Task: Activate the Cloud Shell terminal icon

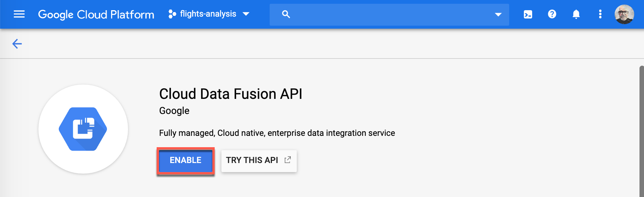Action: pyautogui.click(x=528, y=14)
